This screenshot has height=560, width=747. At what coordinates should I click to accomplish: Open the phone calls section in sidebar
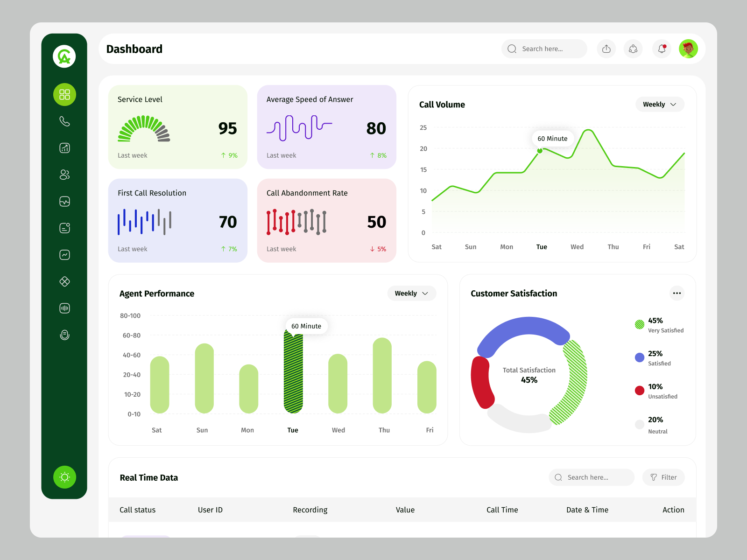(64, 121)
